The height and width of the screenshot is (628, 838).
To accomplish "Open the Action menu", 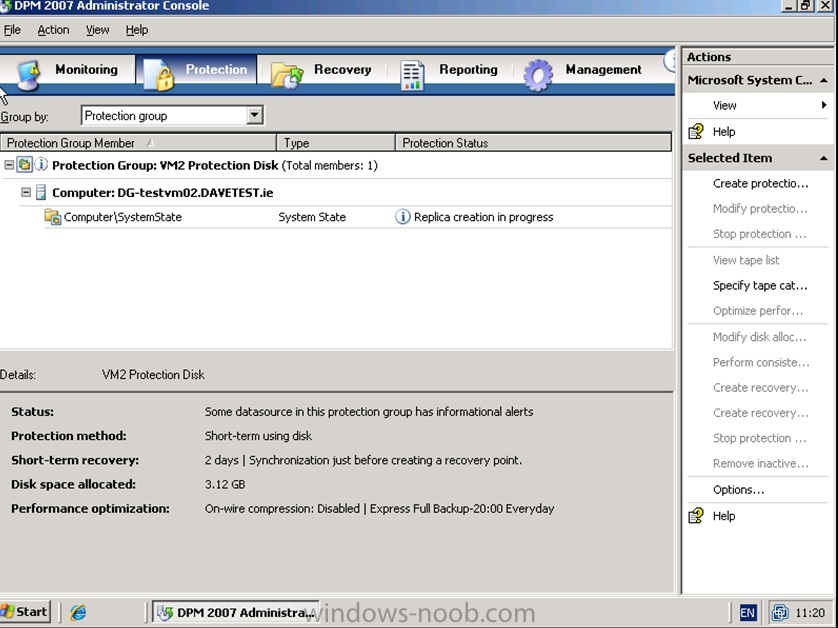I will pos(53,30).
